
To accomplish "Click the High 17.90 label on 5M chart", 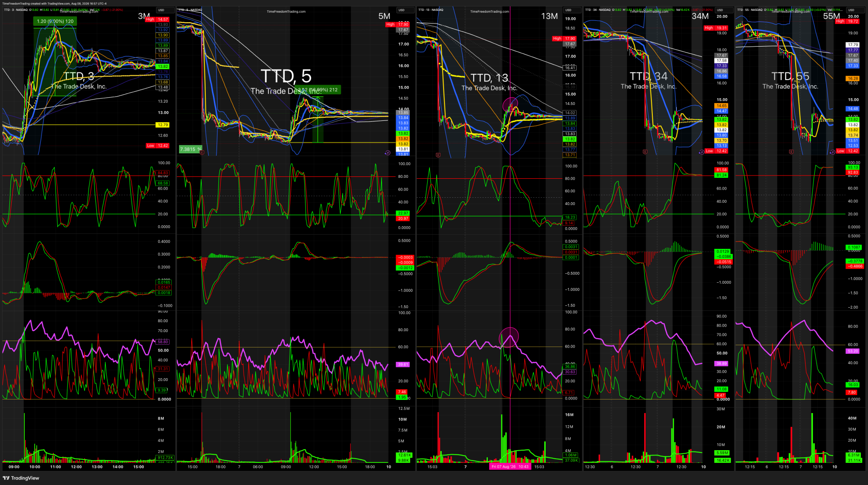I will [397, 24].
